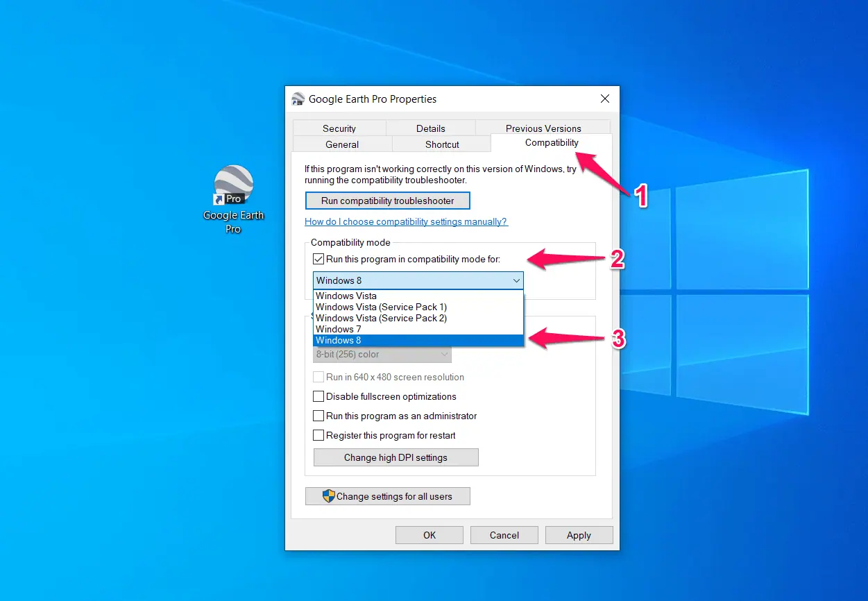Click the Apply button

pyautogui.click(x=579, y=535)
